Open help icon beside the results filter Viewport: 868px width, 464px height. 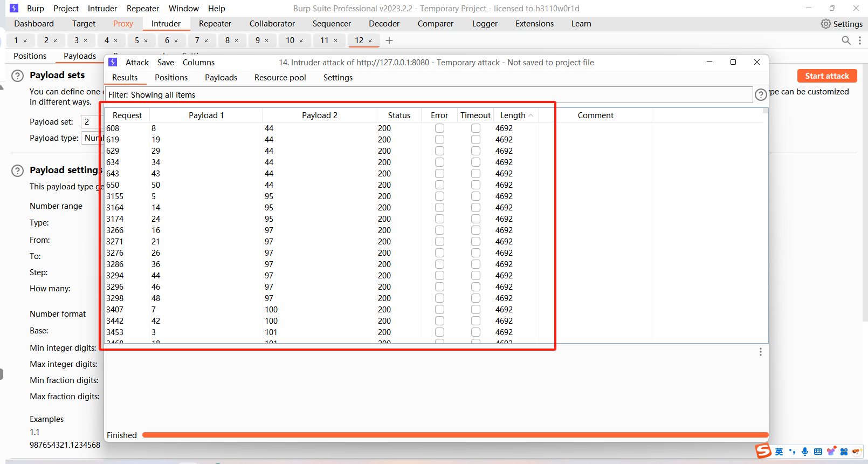tap(761, 95)
